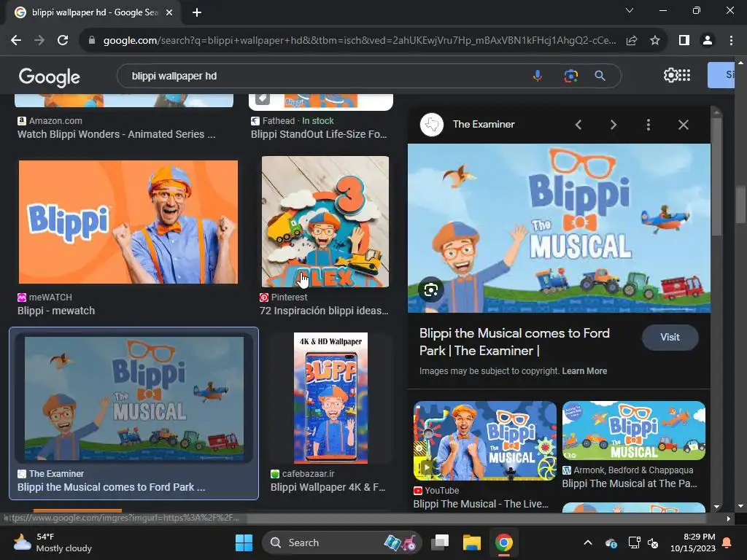Open Pinterest Blippi cake topper thumbnail
This screenshot has width=747, height=560.
pos(325,222)
